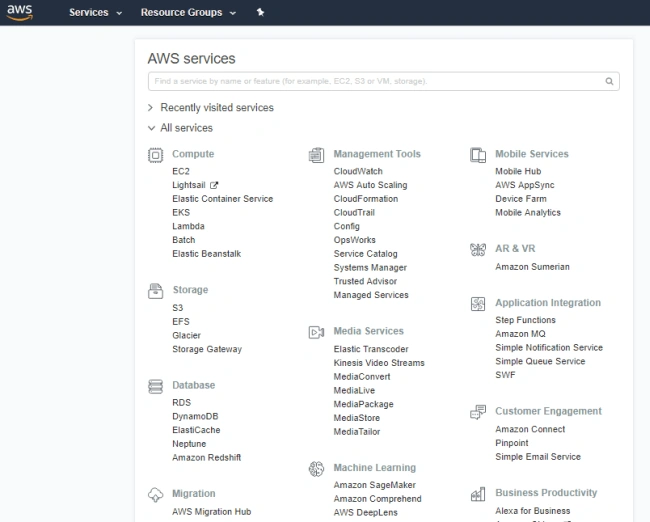Click the Database category icon
The height and width of the screenshot is (522, 650).
(x=155, y=386)
